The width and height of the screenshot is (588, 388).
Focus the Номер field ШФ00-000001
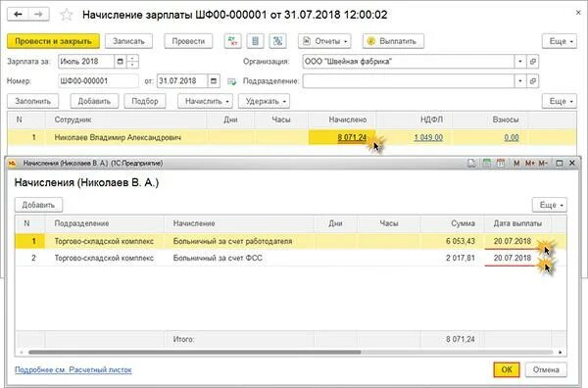click(x=98, y=81)
